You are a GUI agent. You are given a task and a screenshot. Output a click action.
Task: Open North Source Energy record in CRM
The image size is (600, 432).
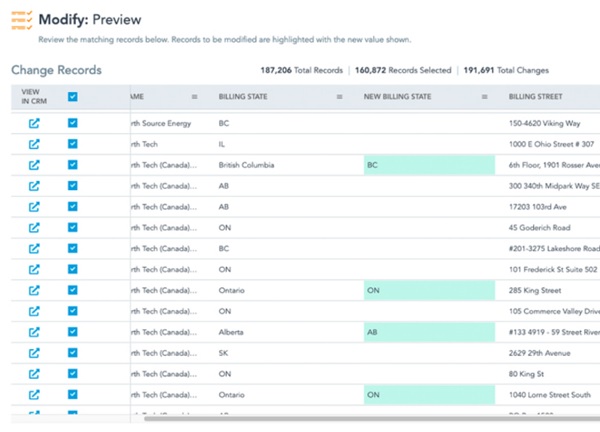tap(34, 123)
